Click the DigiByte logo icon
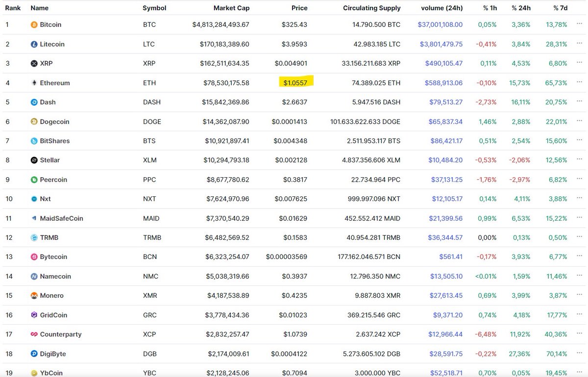The image size is (588, 377). tap(34, 354)
